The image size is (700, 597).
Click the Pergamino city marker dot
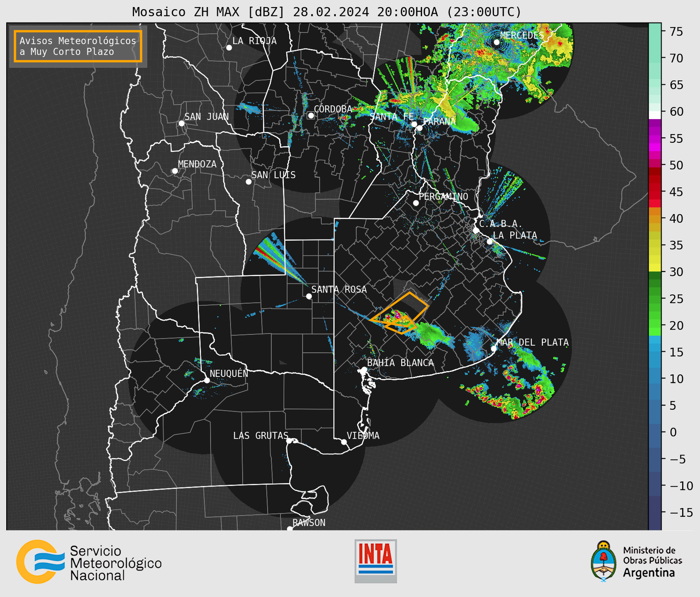pyautogui.click(x=416, y=203)
